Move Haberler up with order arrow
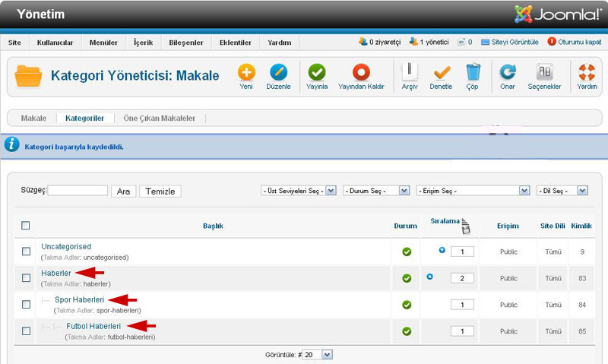Screen dimensions: 608x364 pos(429,277)
